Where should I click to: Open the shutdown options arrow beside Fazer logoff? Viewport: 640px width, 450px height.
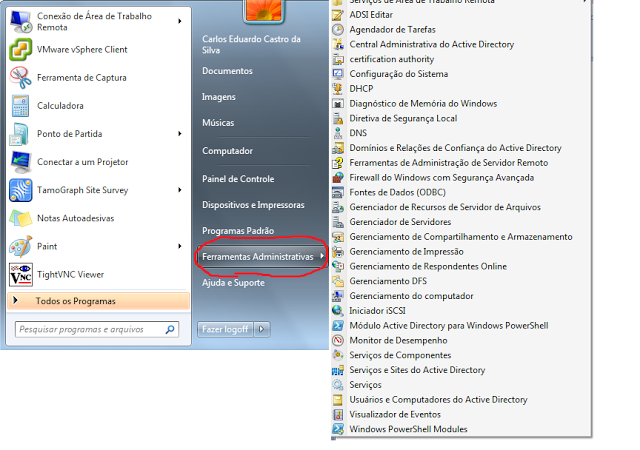coord(262,329)
